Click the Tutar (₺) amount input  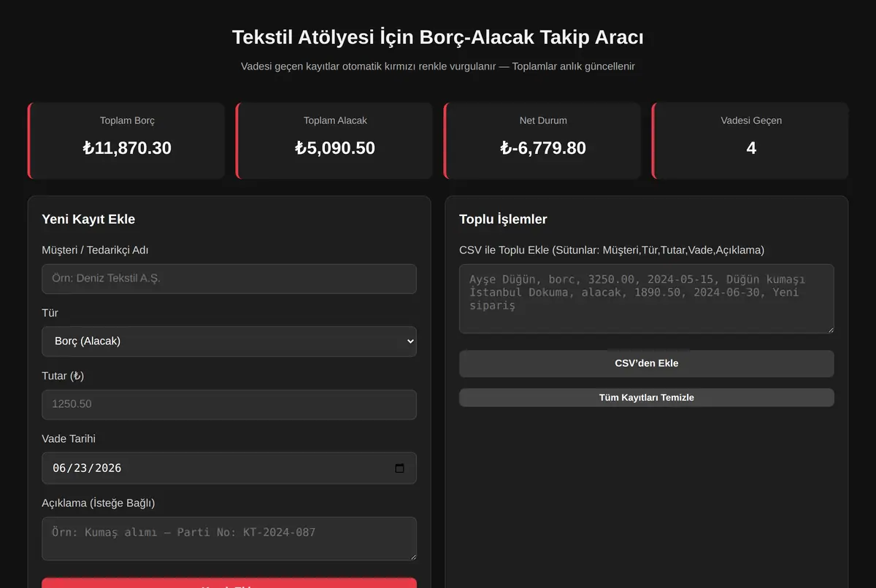(229, 404)
